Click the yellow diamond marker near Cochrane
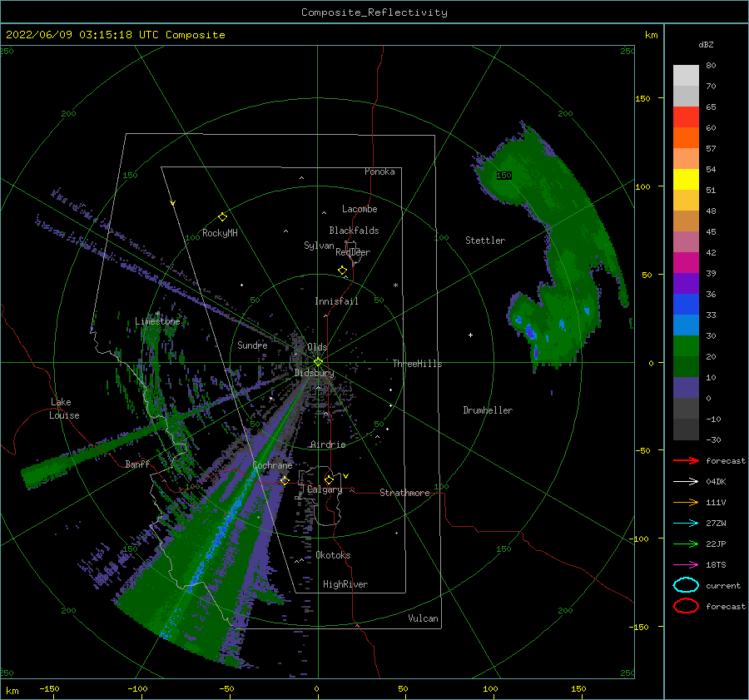Screen dimensions: 749x700 285,480
